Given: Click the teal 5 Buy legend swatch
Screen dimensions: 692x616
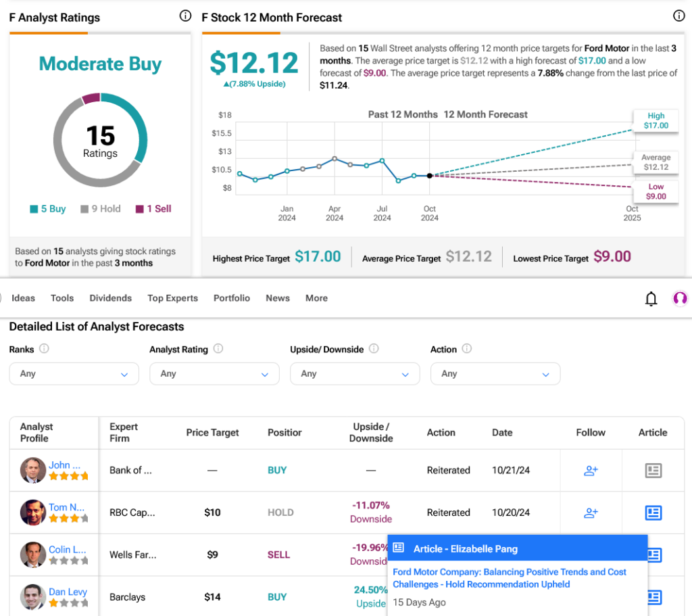Looking at the screenshot, I should coord(34,209).
